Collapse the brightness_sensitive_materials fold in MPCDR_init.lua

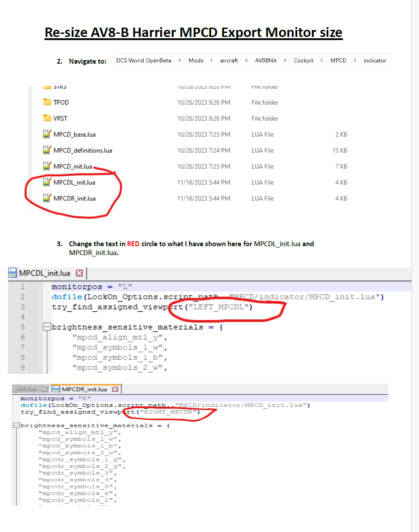pos(16,426)
